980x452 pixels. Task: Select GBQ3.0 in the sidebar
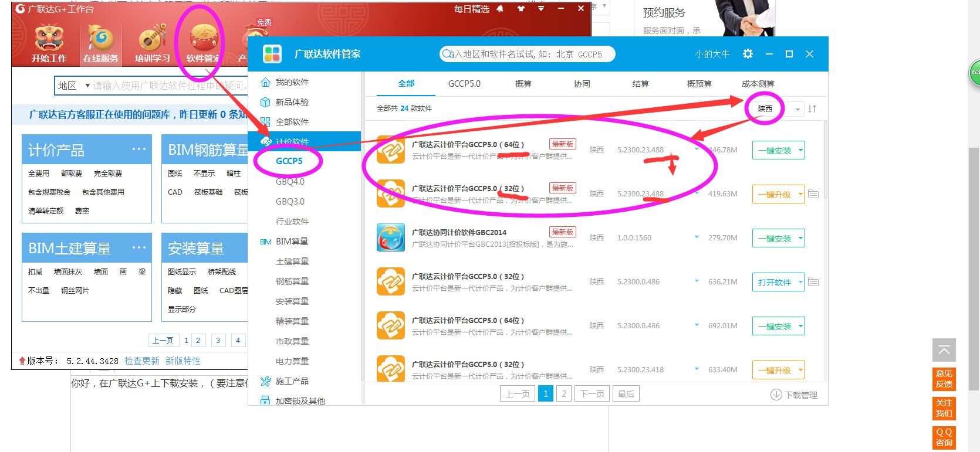(x=290, y=202)
